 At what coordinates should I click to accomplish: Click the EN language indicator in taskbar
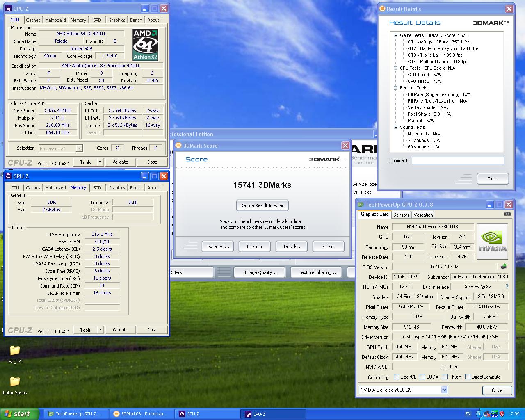pyautogui.click(x=468, y=414)
